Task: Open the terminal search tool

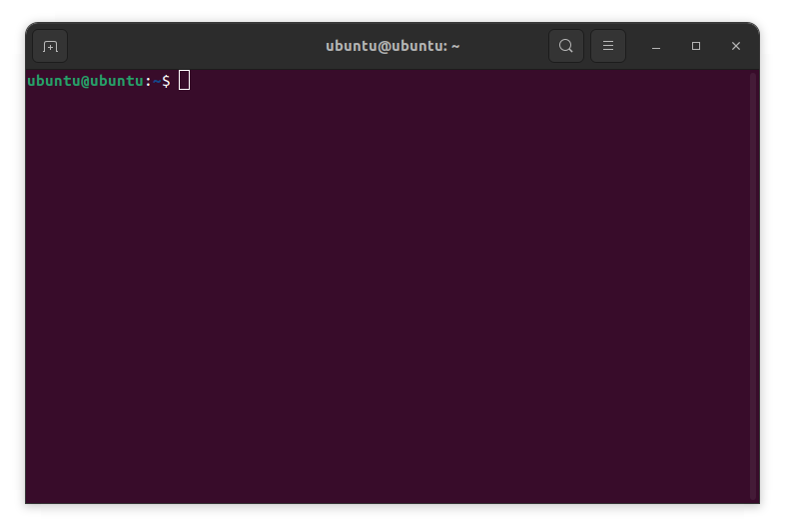Action: (565, 46)
